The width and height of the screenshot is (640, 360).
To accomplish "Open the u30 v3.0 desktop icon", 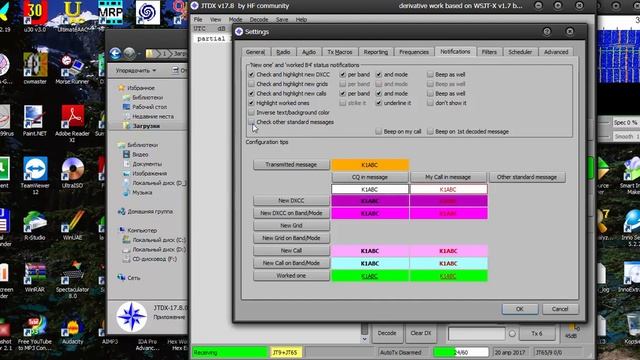I will tap(35, 16).
